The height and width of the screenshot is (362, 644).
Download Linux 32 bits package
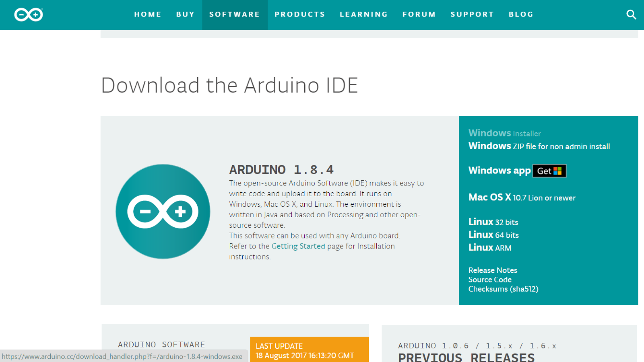point(493,222)
